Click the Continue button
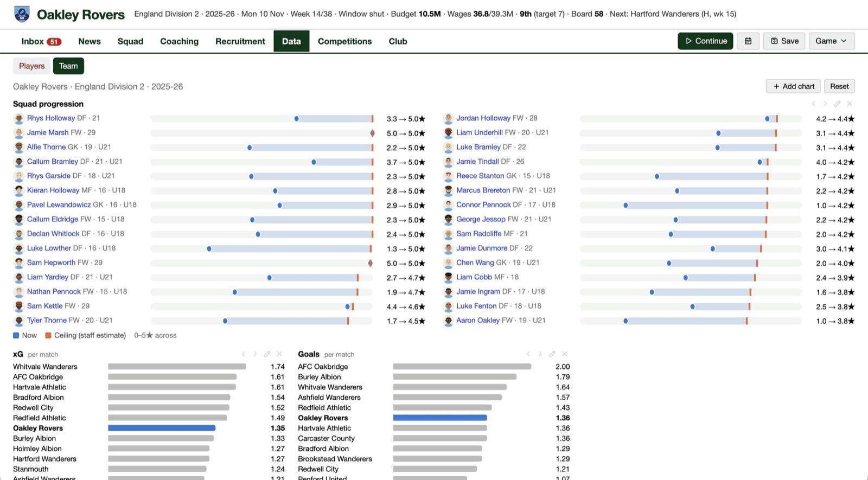This screenshot has width=868, height=480. pos(705,41)
